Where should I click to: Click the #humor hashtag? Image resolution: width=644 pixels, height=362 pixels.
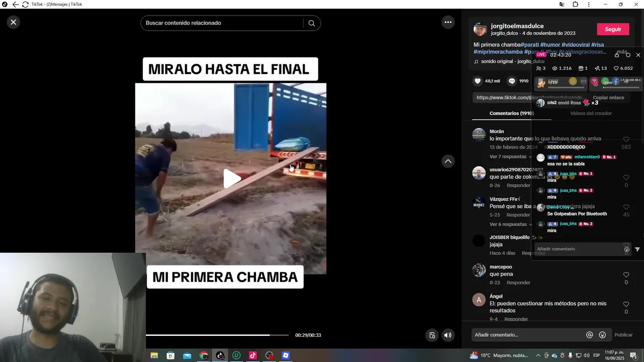click(x=550, y=45)
